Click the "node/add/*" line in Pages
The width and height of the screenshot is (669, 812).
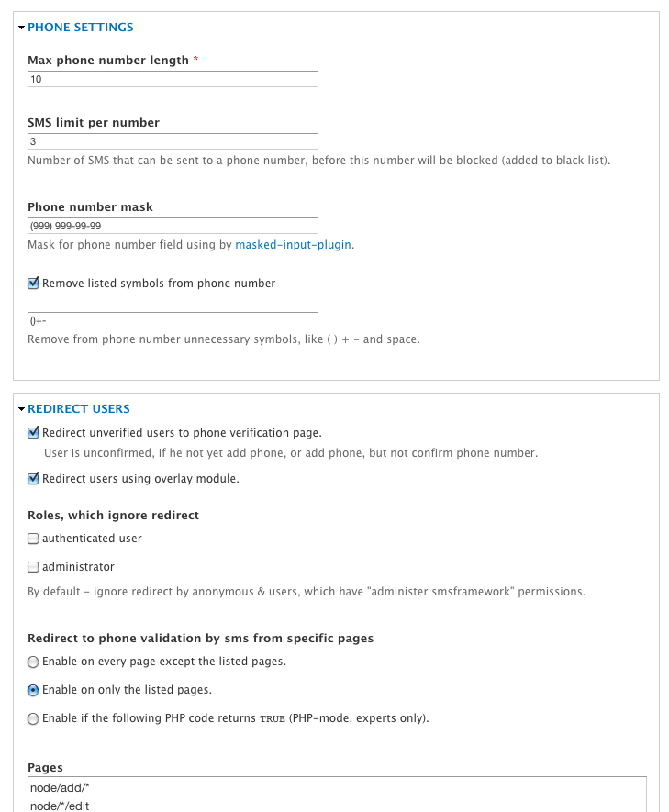click(57, 786)
